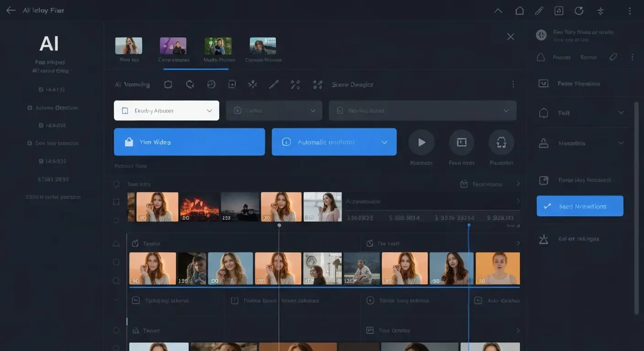The width and height of the screenshot is (644, 351).
Task: Click the adjustments percent icon in the toolbar
Action: pyautogui.click(x=295, y=84)
